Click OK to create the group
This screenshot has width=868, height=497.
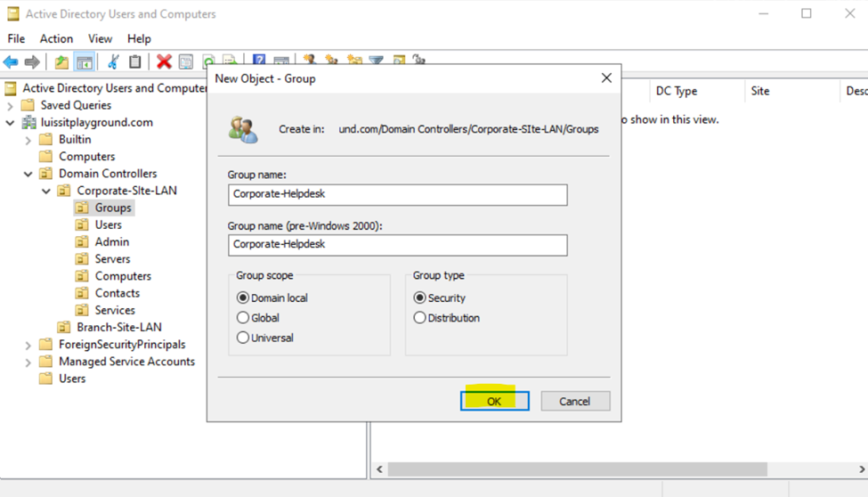coord(494,401)
